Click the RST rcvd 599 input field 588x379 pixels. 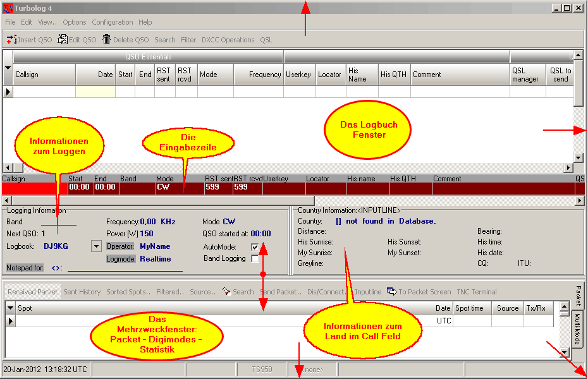[x=248, y=188]
